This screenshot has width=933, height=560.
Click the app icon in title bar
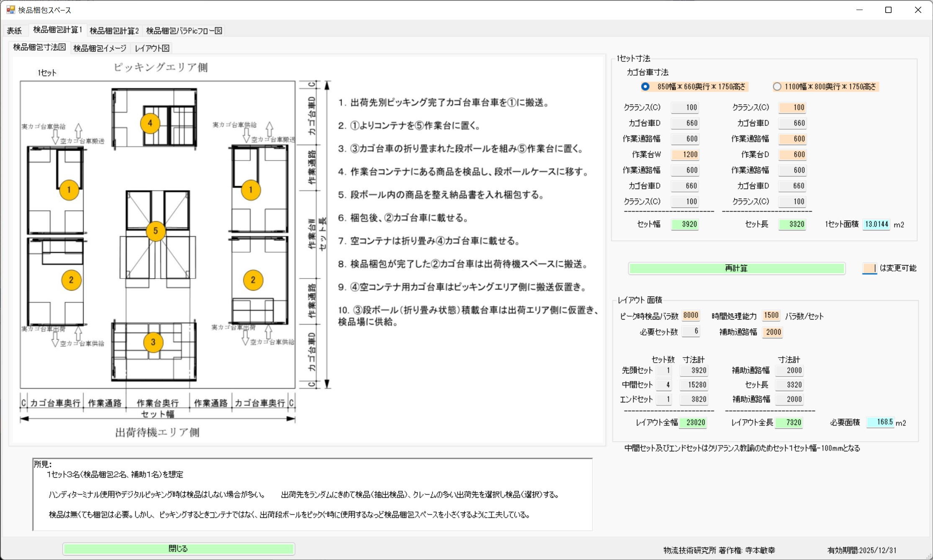click(10, 10)
